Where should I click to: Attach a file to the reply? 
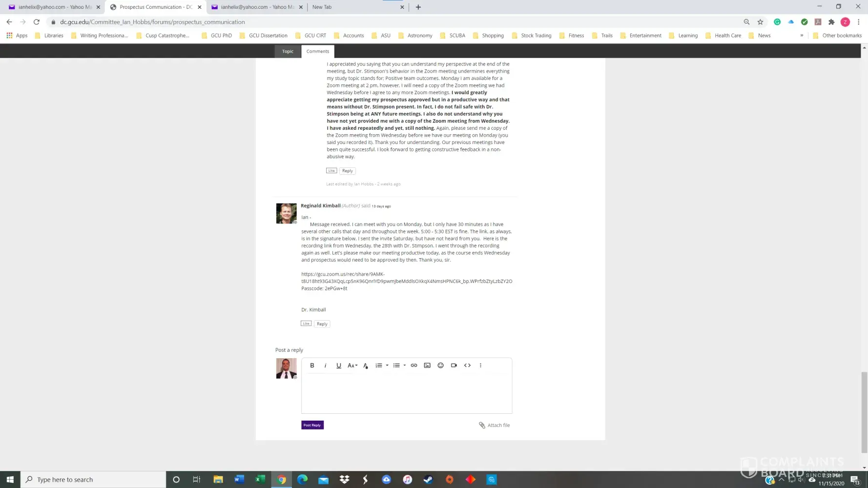coord(495,426)
